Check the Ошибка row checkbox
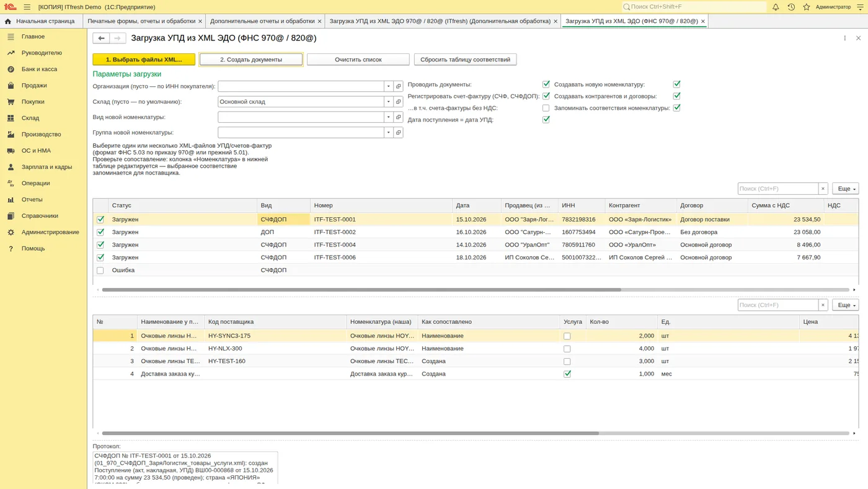Screen dimensions: 868x489 (x=100, y=271)
